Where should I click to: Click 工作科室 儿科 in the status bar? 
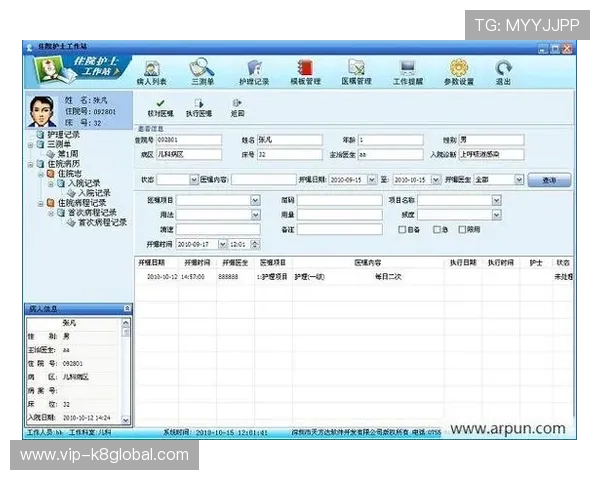coord(90,433)
